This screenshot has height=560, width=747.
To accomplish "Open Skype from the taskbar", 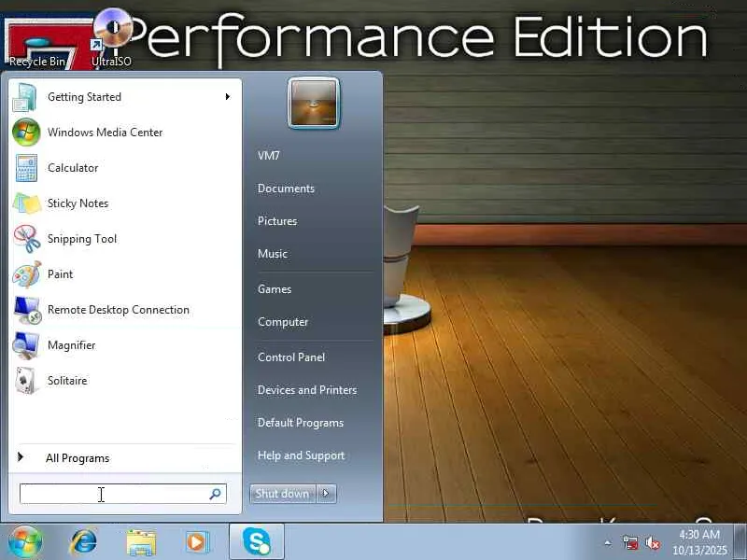I will point(257,541).
